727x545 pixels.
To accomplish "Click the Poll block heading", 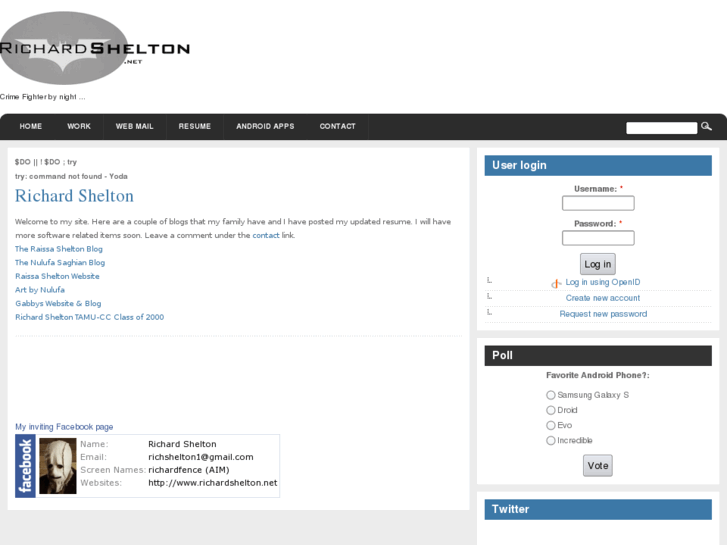I will click(598, 356).
